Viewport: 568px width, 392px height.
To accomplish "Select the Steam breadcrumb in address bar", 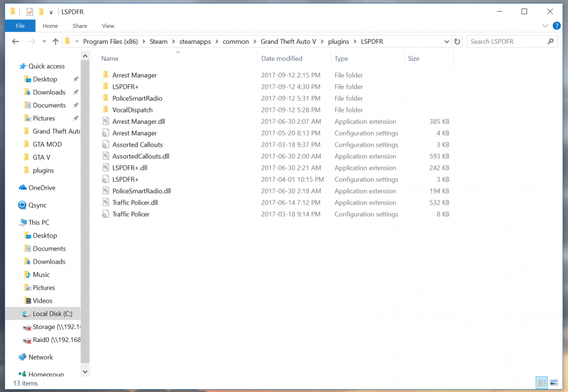I will 158,41.
